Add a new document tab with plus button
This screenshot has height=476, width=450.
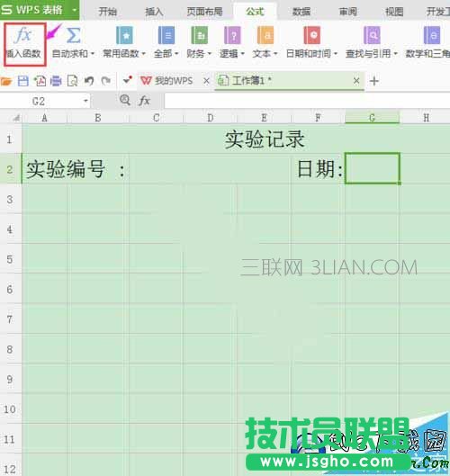(x=374, y=81)
